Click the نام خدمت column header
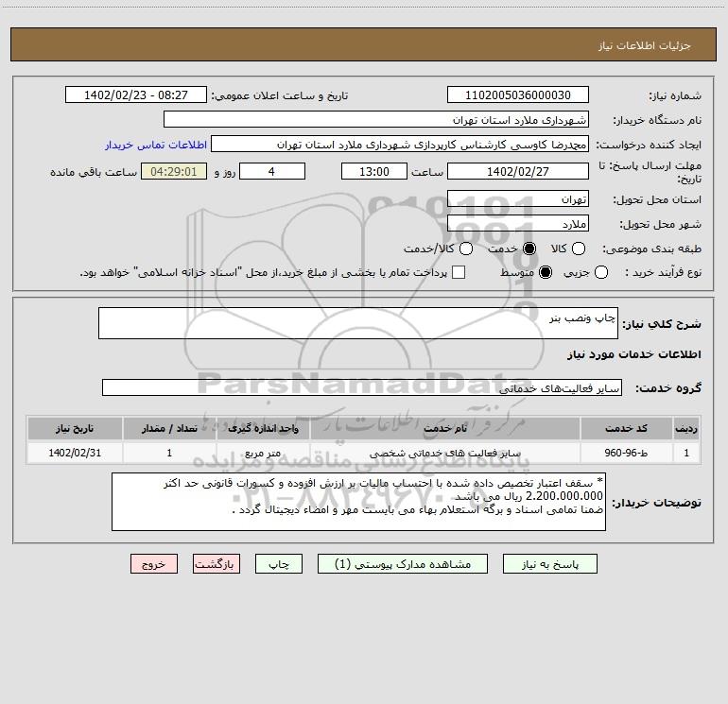The width and height of the screenshot is (728, 704). (x=444, y=428)
